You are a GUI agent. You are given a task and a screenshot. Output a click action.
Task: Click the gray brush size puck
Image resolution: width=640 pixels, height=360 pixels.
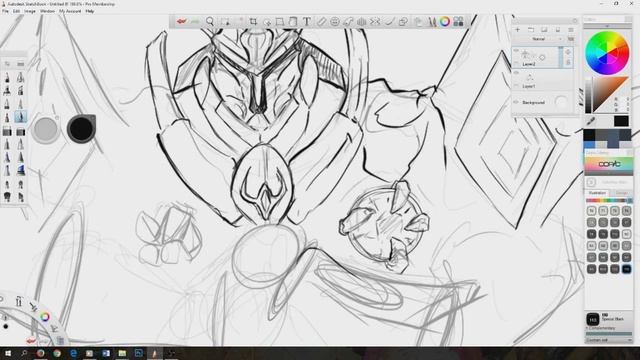(x=46, y=129)
